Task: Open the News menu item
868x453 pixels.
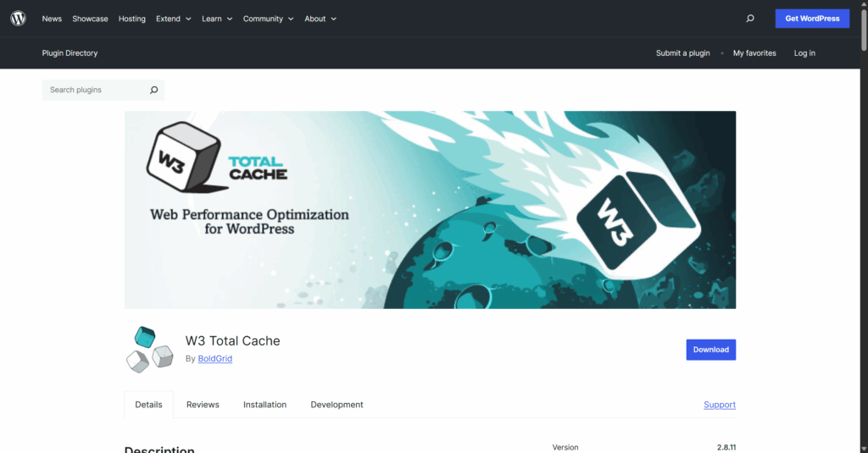Action: tap(52, 19)
